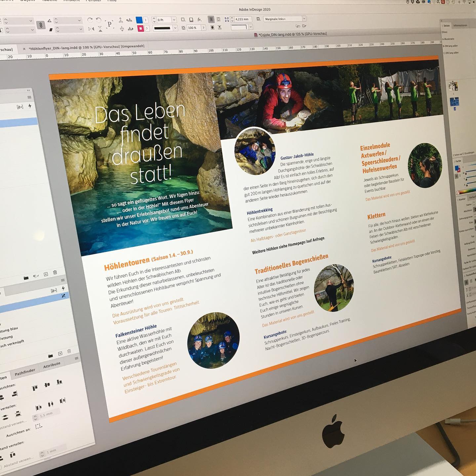Click the Rotate 90° counter-clockwise icon

[99, 20]
